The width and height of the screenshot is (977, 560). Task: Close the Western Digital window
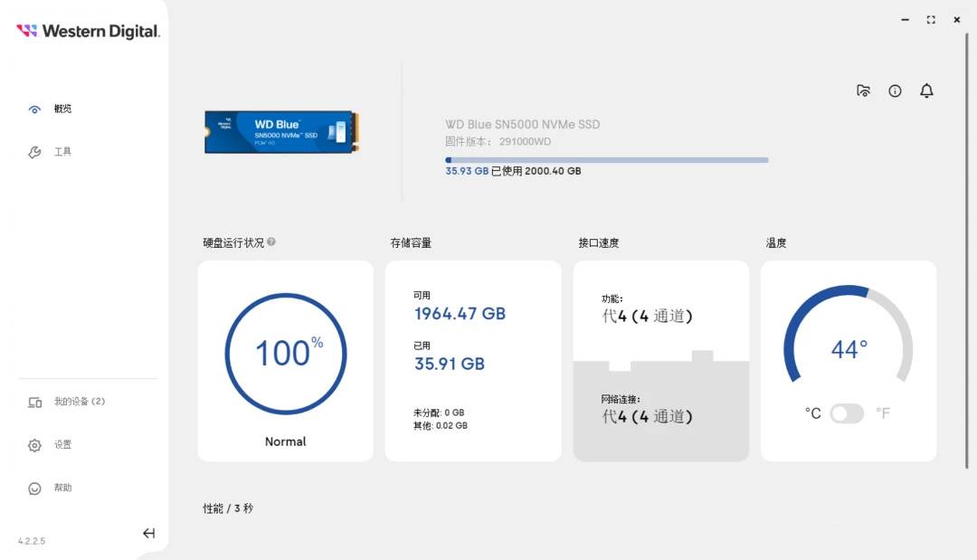[957, 20]
